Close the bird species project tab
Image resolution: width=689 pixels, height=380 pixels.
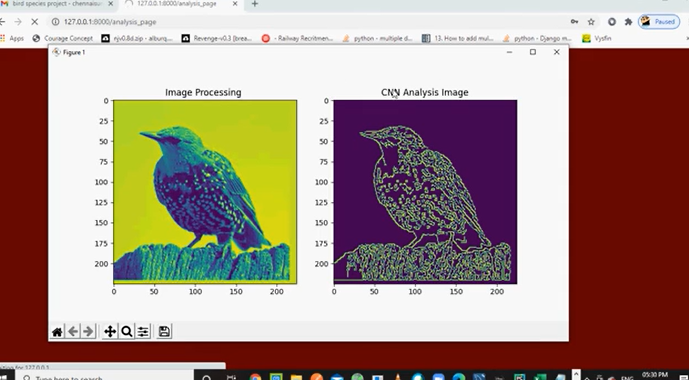pyautogui.click(x=111, y=4)
